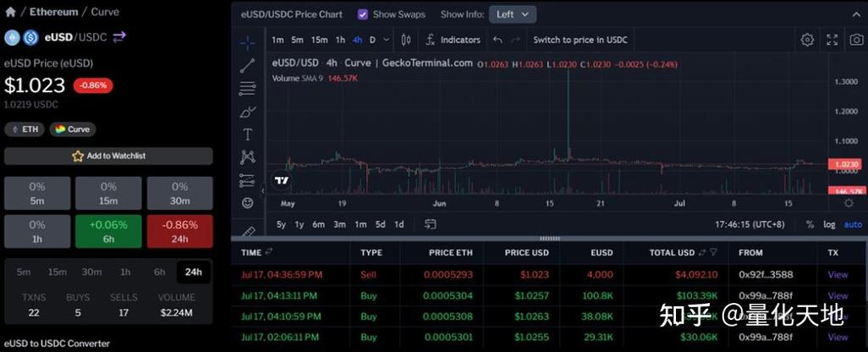Image resolution: width=868 pixels, height=352 pixels.
Task: Toggle auto scale on chart
Action: click(853, 224)
